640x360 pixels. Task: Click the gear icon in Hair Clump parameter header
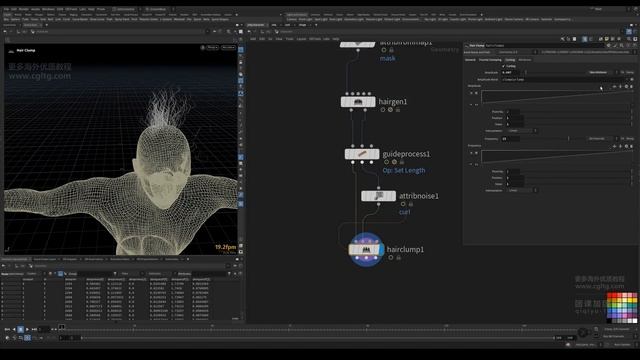609,46
